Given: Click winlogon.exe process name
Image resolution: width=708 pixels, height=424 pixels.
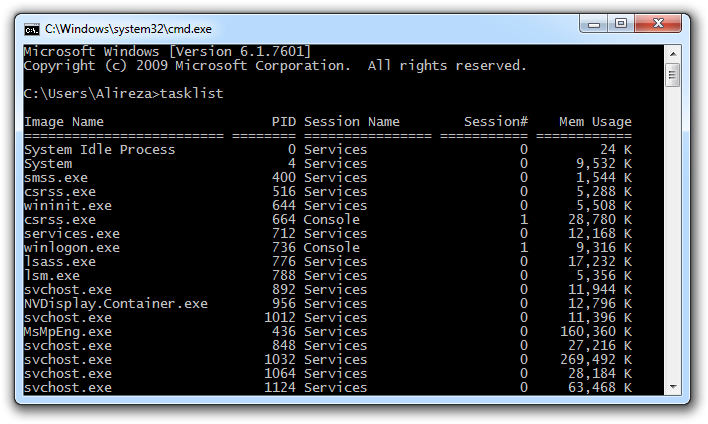Looking at the screenshot, I should 72,247.
